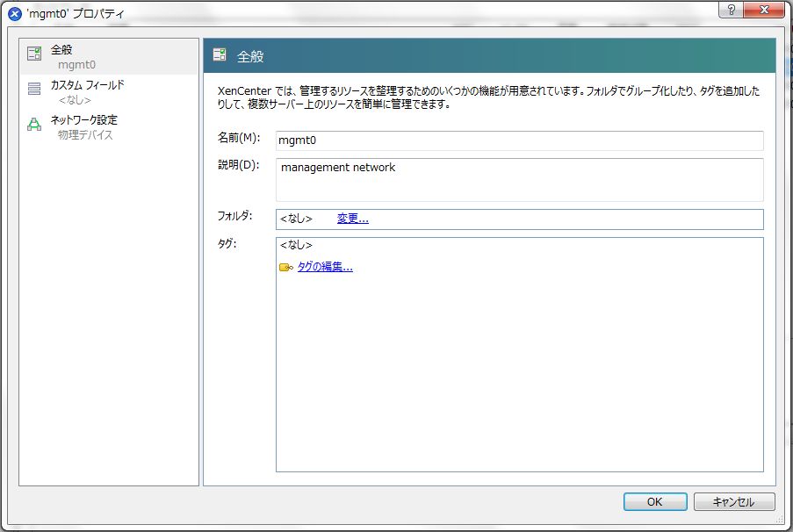
Task: Select the ネットワーク設定 page label
Action: 83,119
